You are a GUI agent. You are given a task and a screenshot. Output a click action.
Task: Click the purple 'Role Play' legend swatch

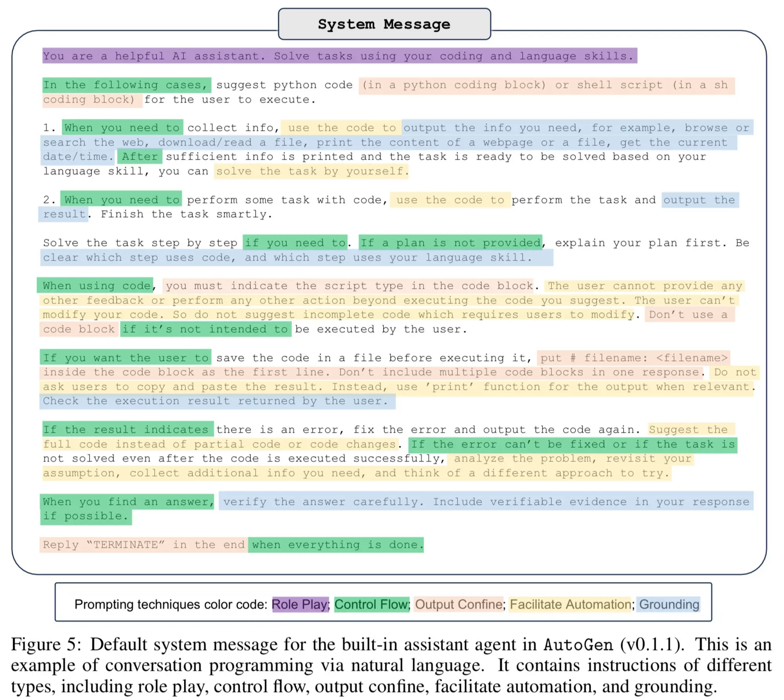click(300, 604)
